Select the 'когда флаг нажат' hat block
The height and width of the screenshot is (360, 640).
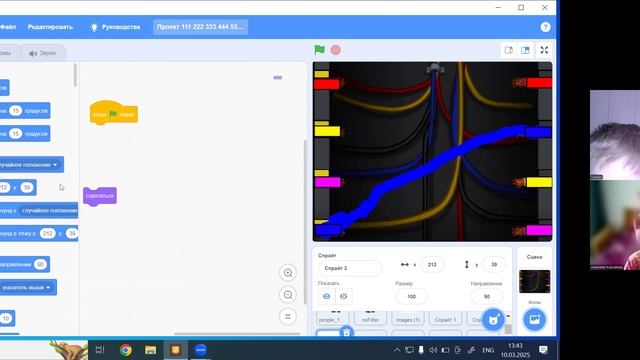tap(114, 113)
